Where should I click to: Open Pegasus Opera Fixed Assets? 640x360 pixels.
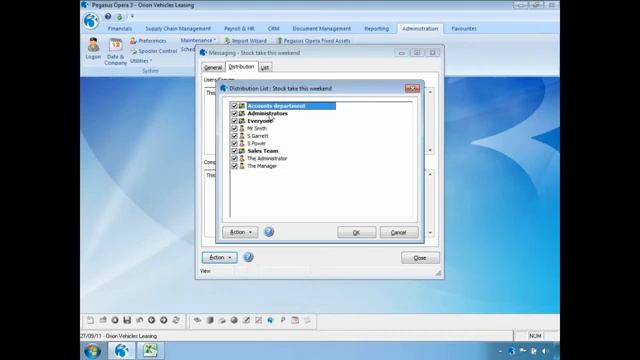[313, 41]
